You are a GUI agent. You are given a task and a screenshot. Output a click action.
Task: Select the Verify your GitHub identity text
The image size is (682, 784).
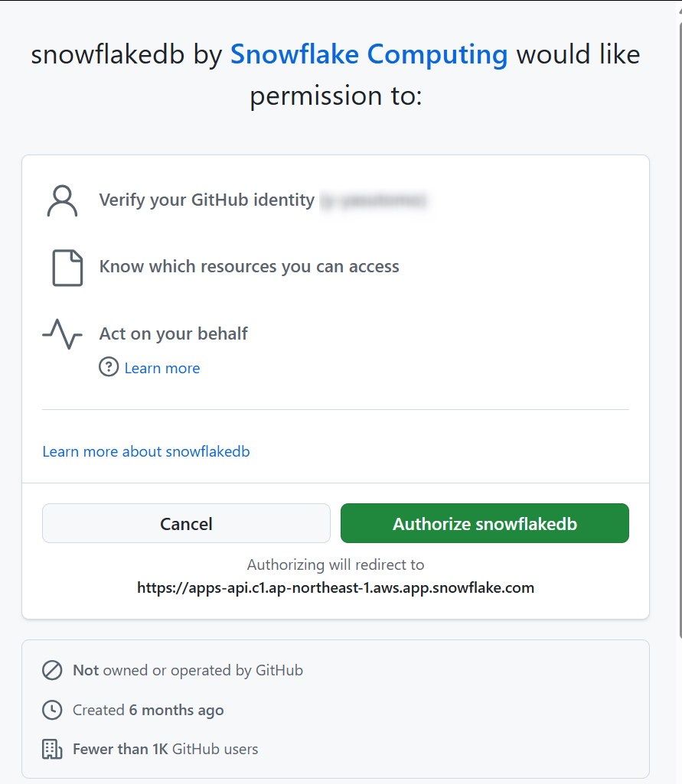click(207, 200)
